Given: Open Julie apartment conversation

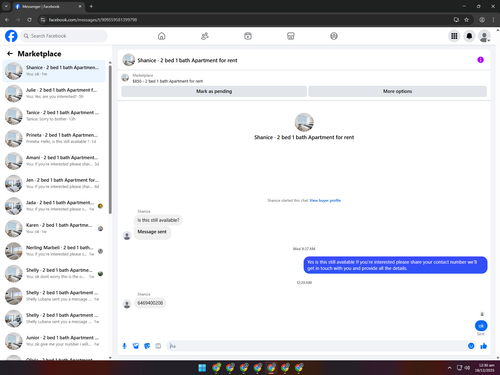Looking at the screenshot, I should (x=54, y=93).
